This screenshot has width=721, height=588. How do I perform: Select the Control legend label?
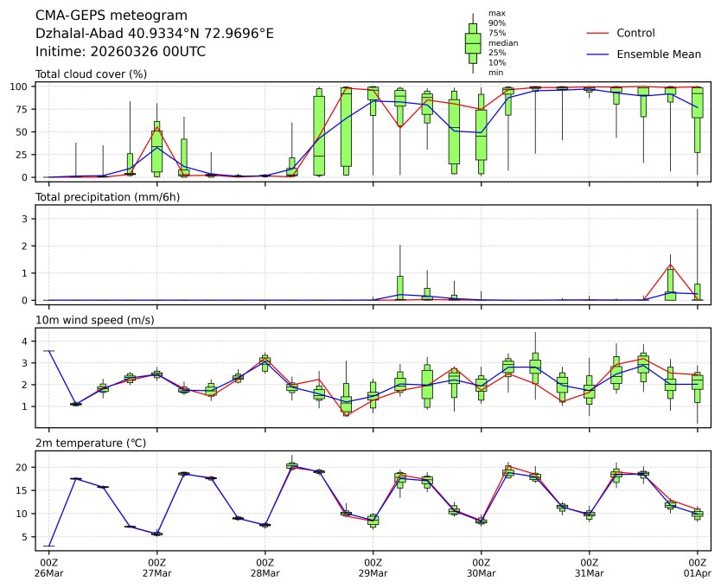coord(635,34)
